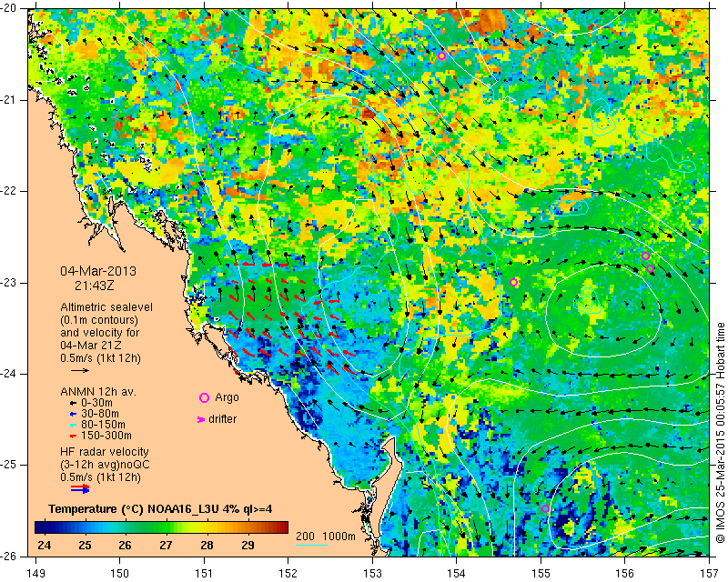Click the black 0.5m/s altimetric velocity scale arrow

[x=80, y=370]
